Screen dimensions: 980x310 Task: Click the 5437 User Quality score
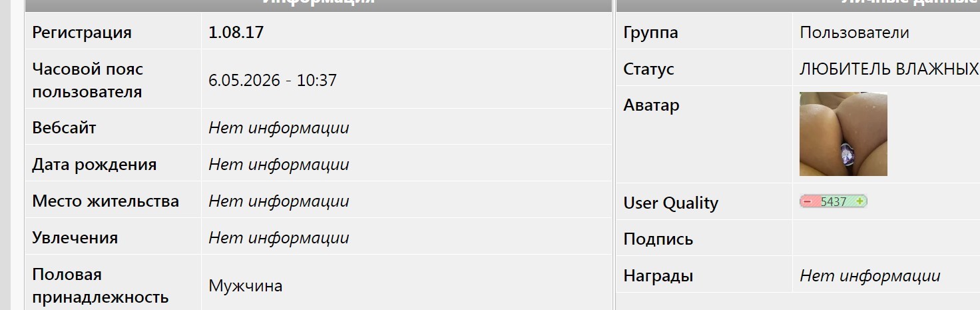click(x=834, y=201)
